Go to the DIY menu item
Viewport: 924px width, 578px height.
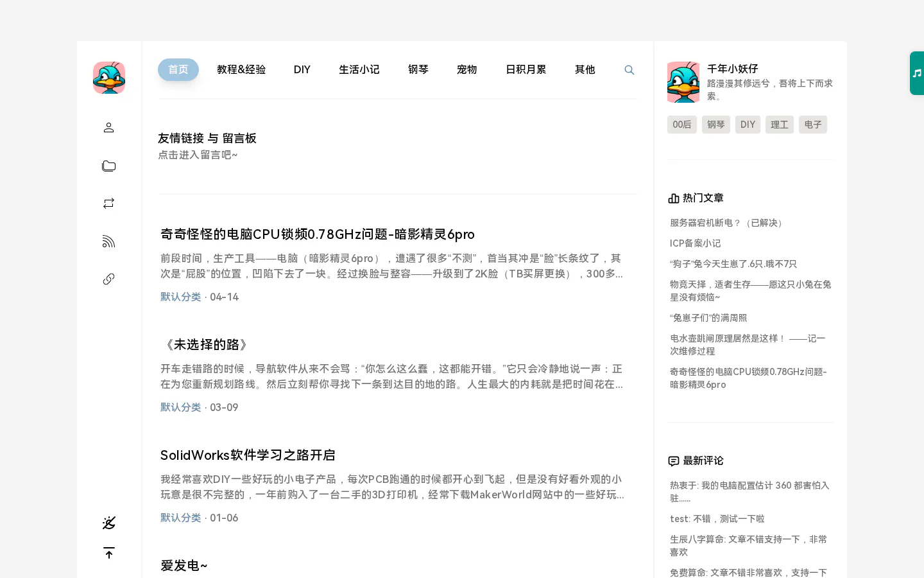[302, 69]
